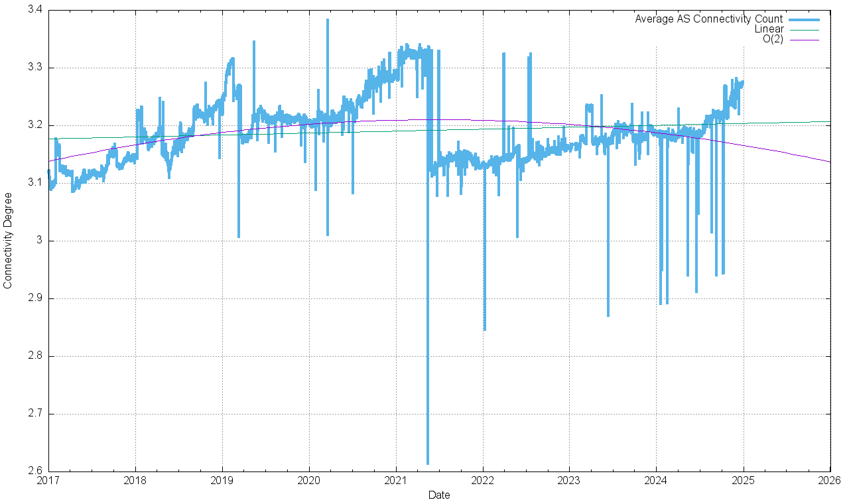Click the top of the tallest 2020 spike
Viewport: 849px width, 504px height.
tap(327, 20)
